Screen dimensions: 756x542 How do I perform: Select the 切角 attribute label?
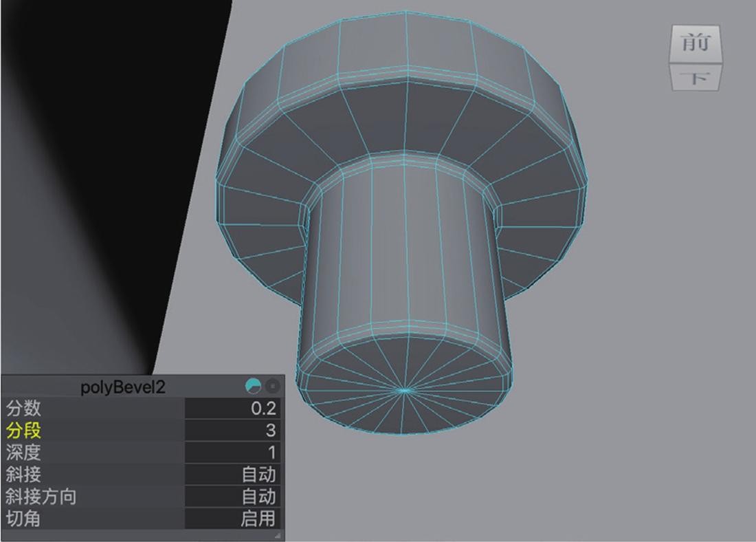(24, 519)
